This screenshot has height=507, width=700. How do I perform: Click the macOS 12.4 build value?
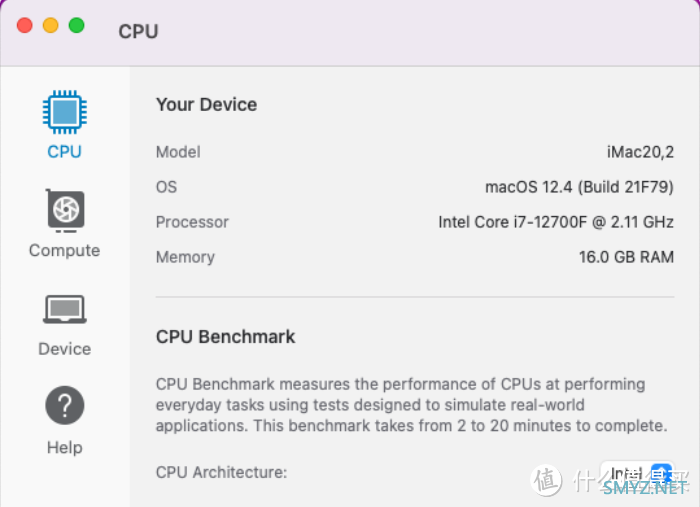pyautogui.click(x=579, y=187)
